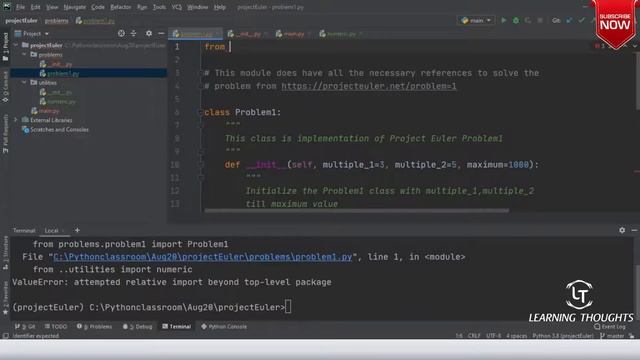Image resolution: width=640 pixels, height=360 pixels.
Task: Change the UTF-8 file encoding in the status bar
Action: pos(493,336)
